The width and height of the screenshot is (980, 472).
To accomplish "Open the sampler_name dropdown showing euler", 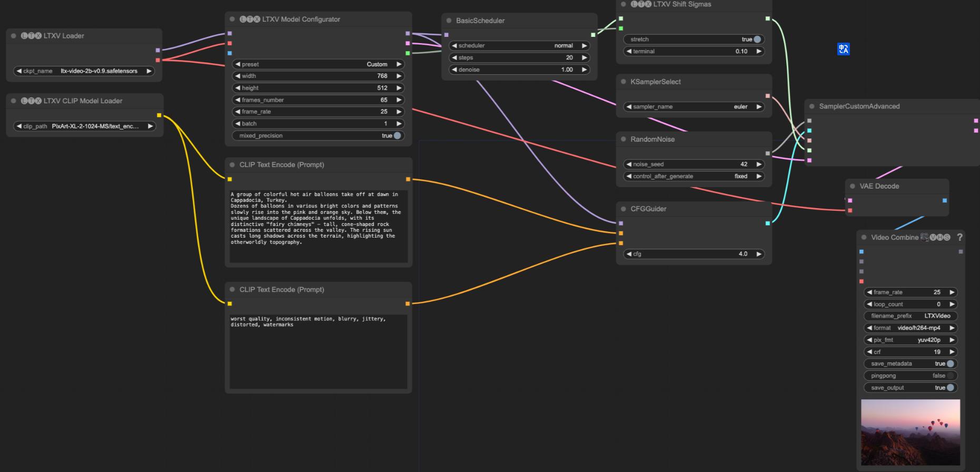I will tap(694, 107).
